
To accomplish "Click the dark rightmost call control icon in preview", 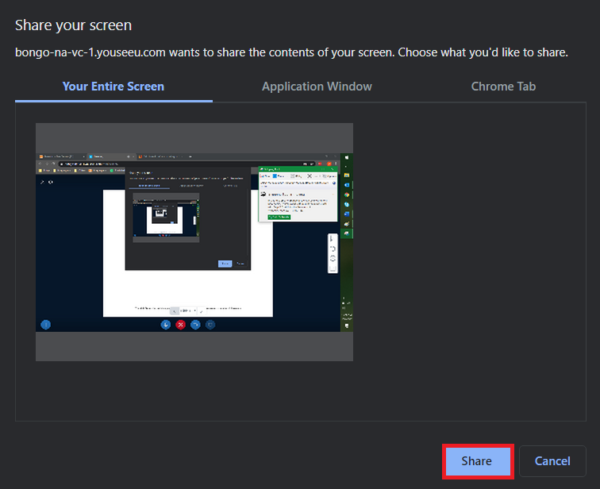I will pos(211,325).
